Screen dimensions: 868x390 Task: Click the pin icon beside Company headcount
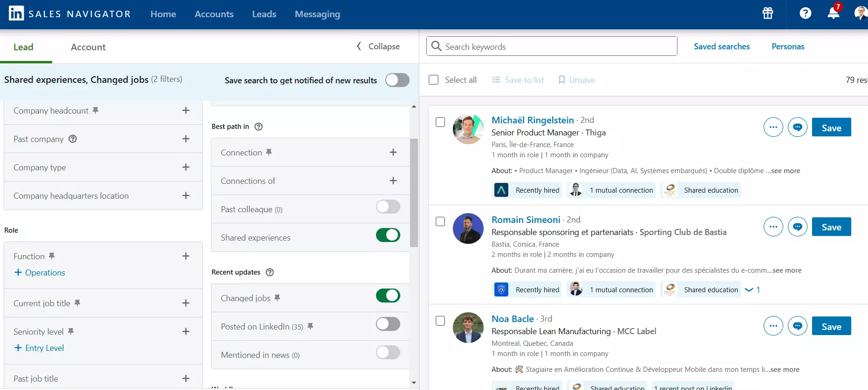[96, 110]
